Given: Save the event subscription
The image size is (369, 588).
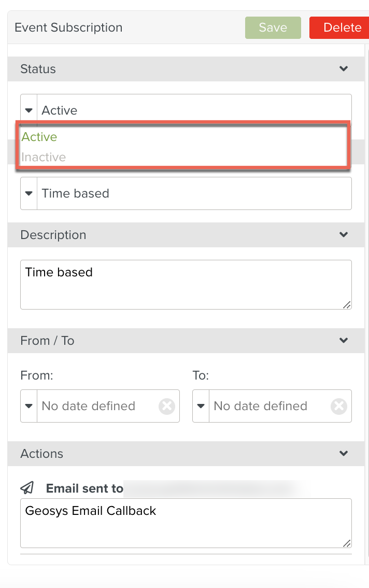Looking at the screenshot, I should tap(273, 28).
